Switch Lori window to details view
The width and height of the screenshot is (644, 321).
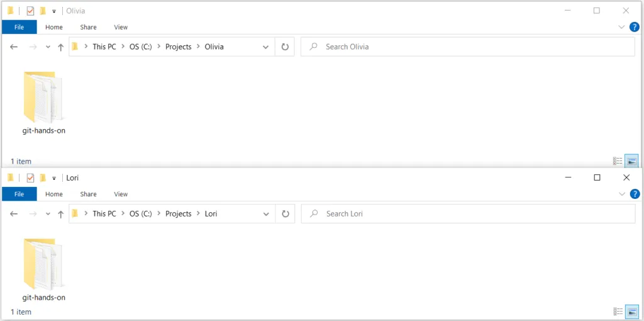[x=618, y=312]
